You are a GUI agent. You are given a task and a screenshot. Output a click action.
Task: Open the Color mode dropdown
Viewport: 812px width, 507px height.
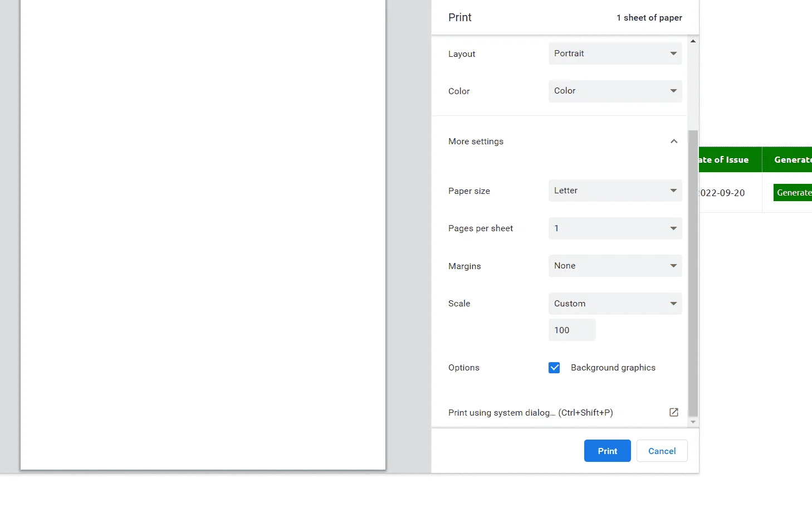click(615, 91)
